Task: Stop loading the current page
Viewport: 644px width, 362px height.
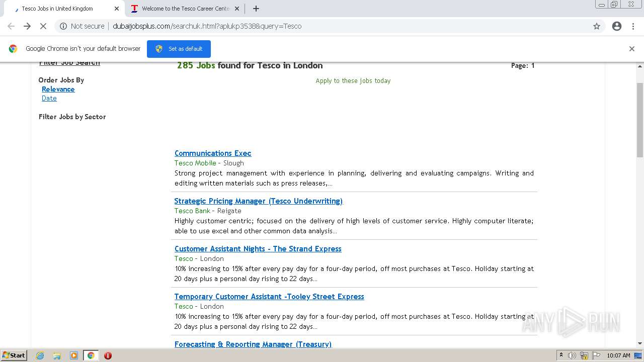Action: [x=43, y=26]
